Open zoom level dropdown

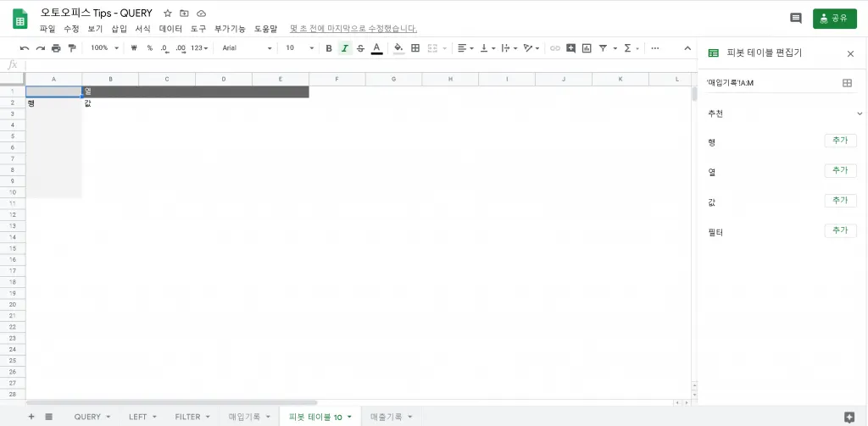pos(105,48)
